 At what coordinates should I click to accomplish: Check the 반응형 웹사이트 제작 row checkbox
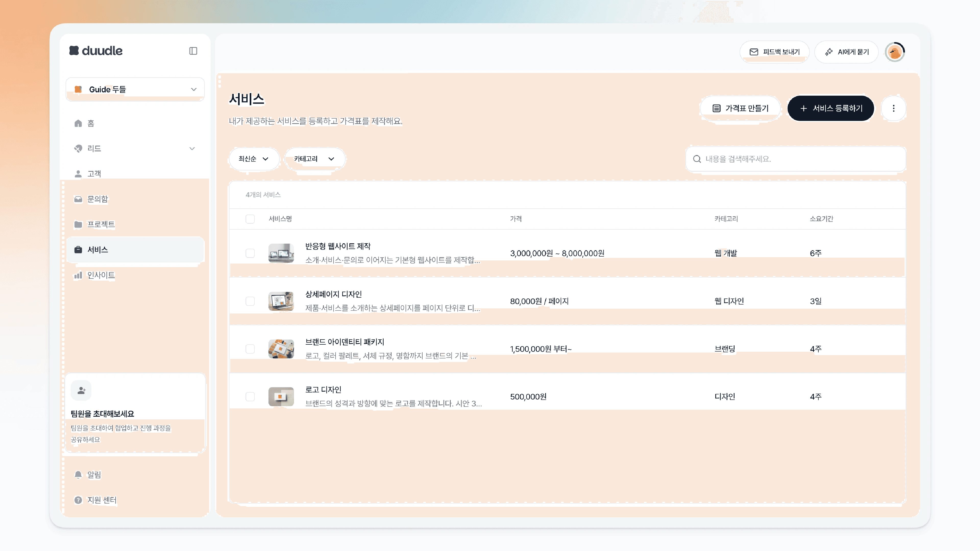250,253
